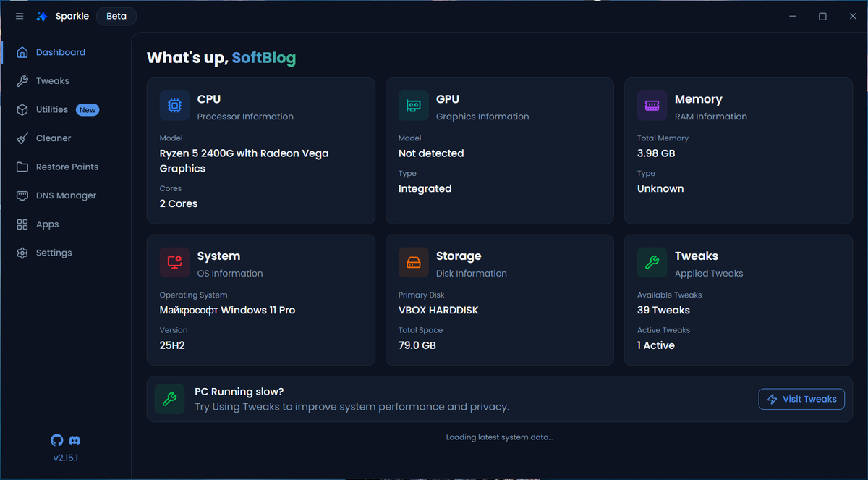Click the 1 Active tweaks value
Viewport: 868px width, 480px height.
tap(656, 345)
